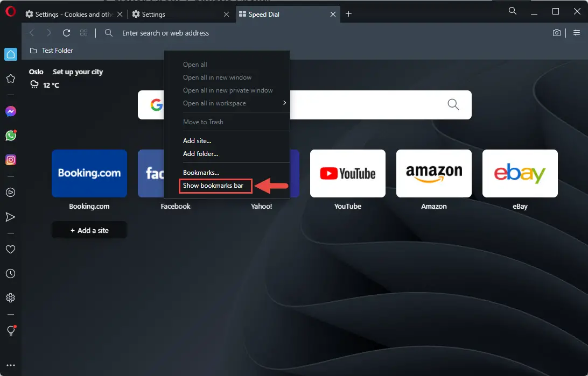Open Bookmarks star icon in sidebar
588x376 pixels.
pyautogui.click(x=11, y=79)
